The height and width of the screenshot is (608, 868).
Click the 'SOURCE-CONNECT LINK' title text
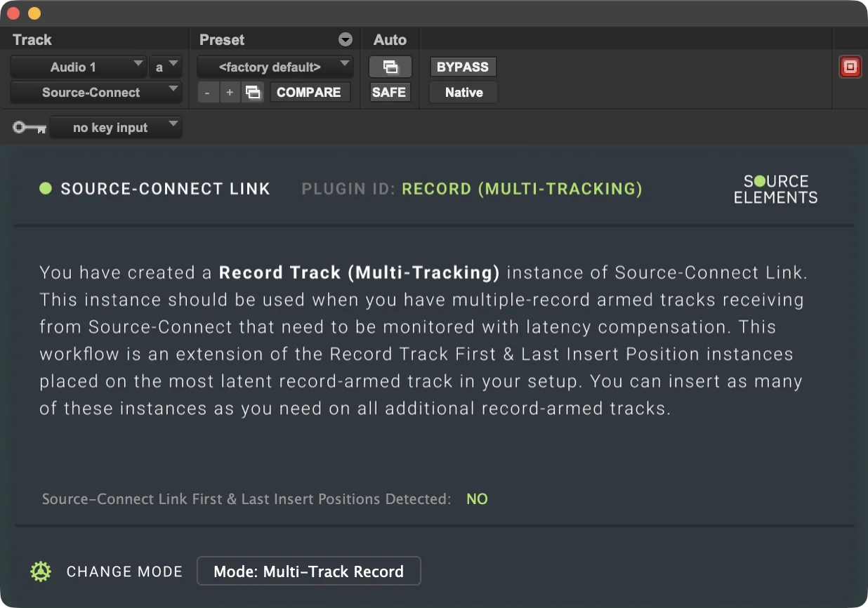click(x=165, y=189)
